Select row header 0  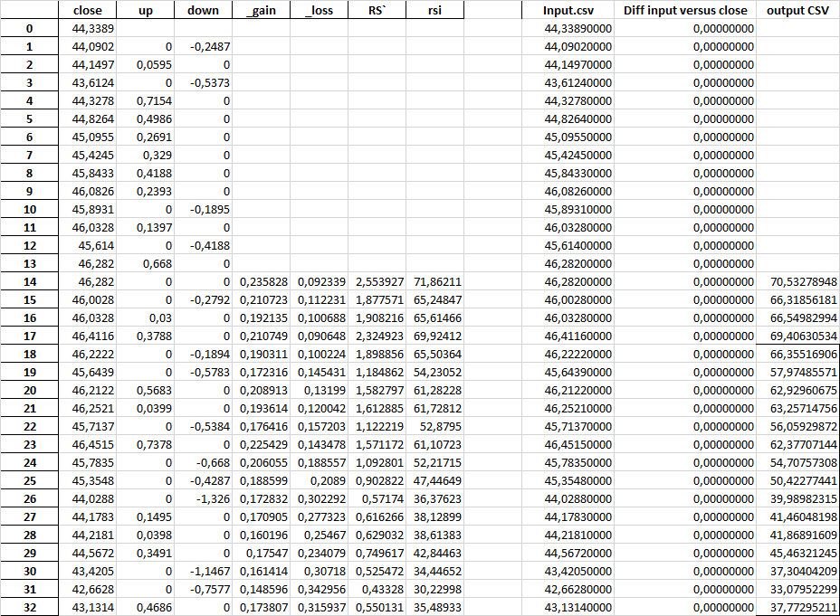30,28
